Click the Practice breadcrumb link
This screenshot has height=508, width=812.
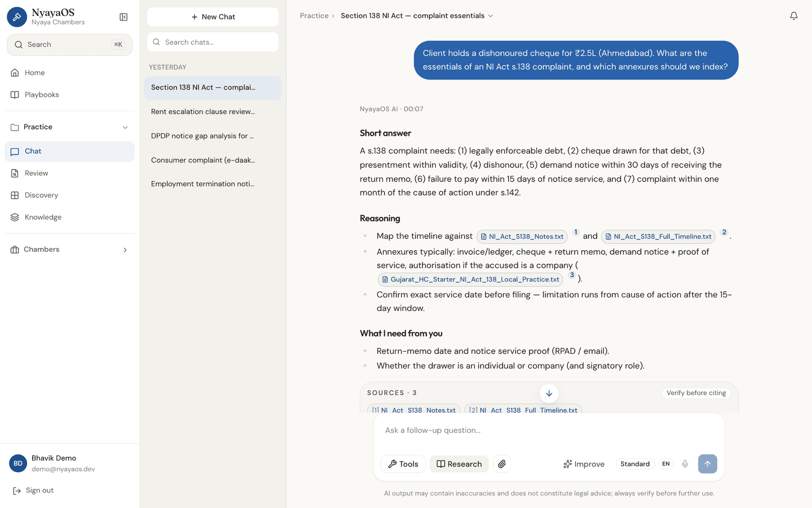pyautogui.click(x=314, y=16)
